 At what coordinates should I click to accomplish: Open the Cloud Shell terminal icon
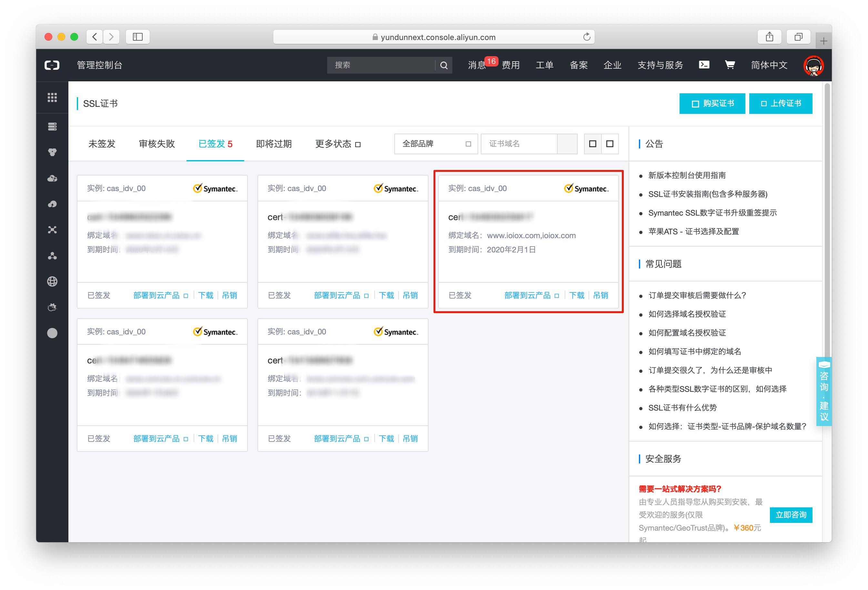[704, 65]
